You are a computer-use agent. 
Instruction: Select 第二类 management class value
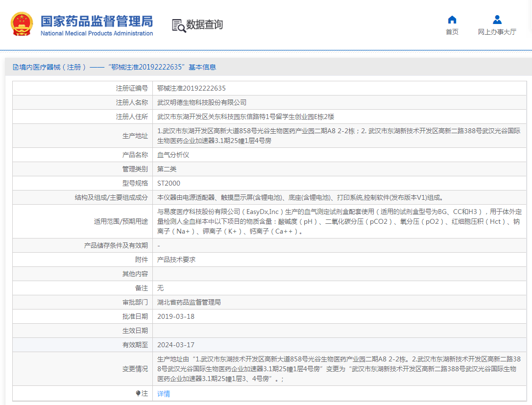coord(167,169)
